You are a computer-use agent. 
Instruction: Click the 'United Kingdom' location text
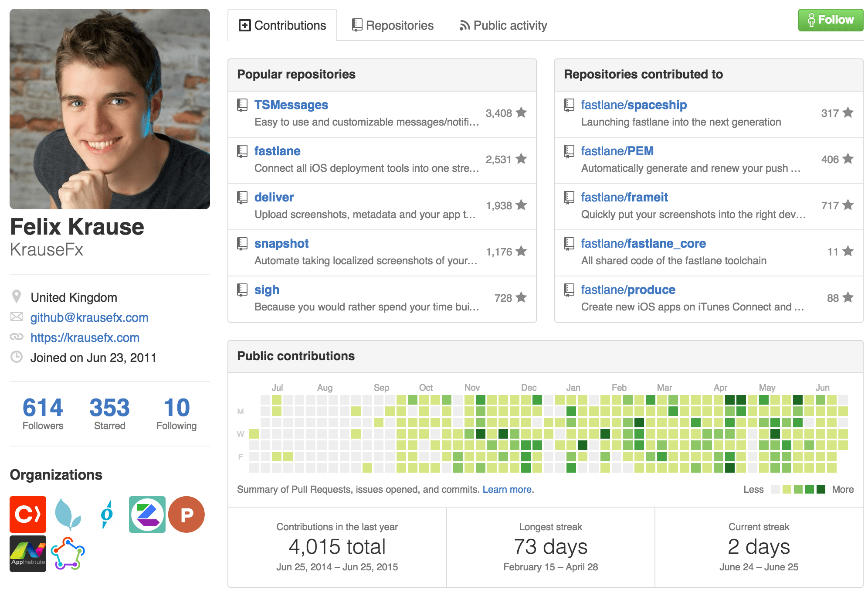[x=74, y=297]
